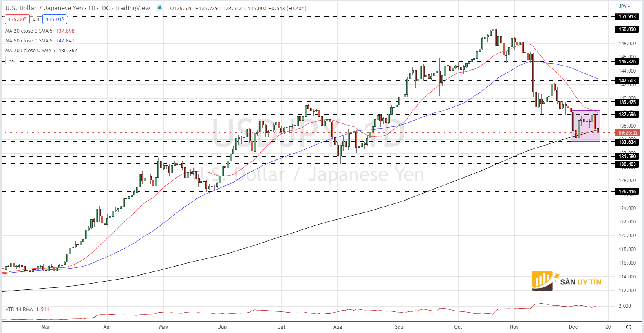Click the Sep label on time axis
This screenshot has height=333, width=644.
tap(399, 327)
